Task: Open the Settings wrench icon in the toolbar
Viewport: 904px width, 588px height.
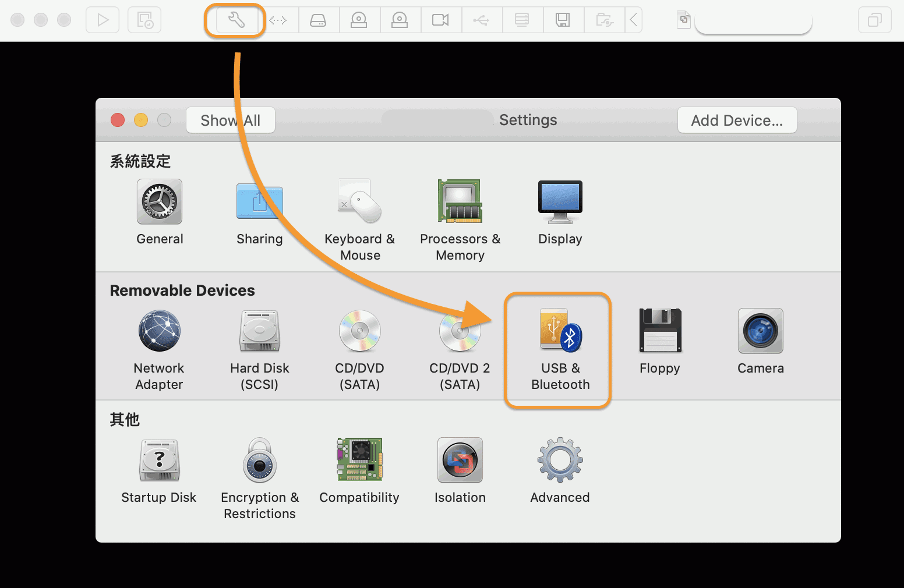Action: [235, 19]
